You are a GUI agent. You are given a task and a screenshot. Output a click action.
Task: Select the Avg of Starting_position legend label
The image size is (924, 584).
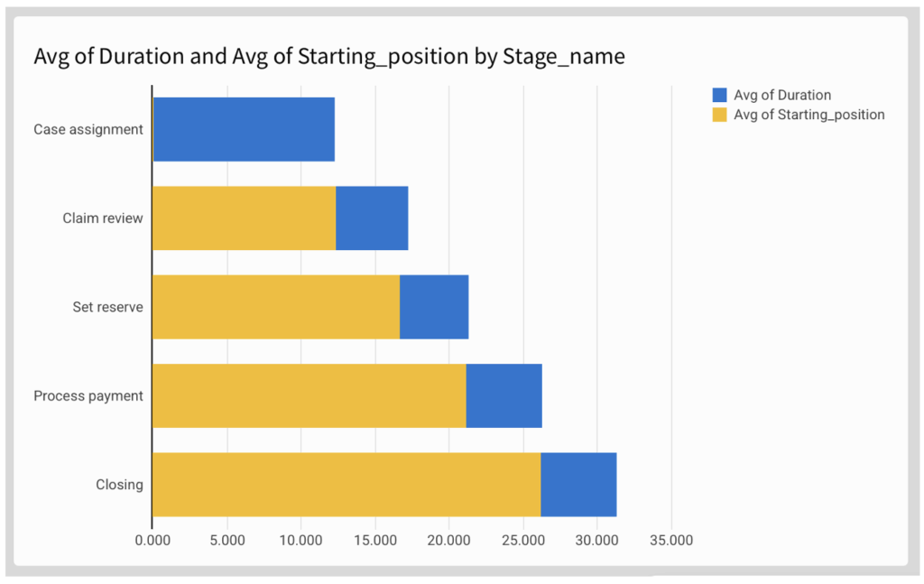808,115
